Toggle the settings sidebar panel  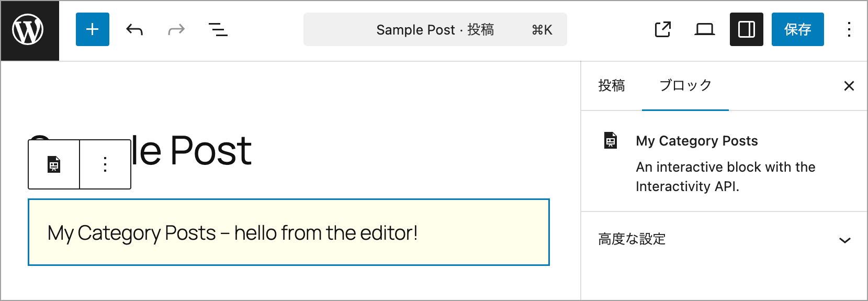click(747, 29)
